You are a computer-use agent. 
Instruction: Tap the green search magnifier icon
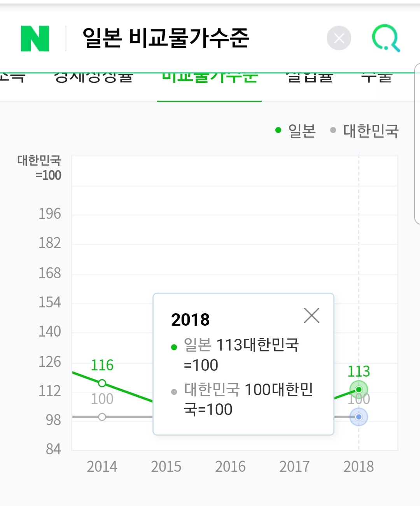pyautogui.click(x=386, y=38)
